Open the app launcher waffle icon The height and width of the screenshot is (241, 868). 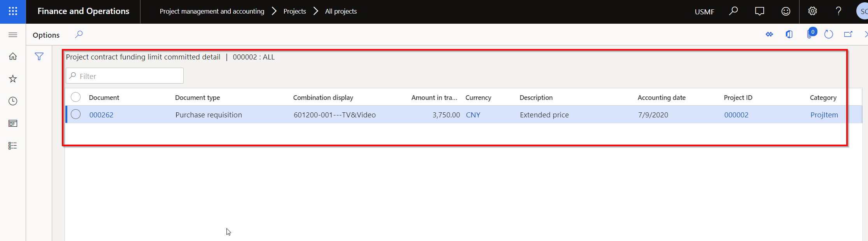13,11
